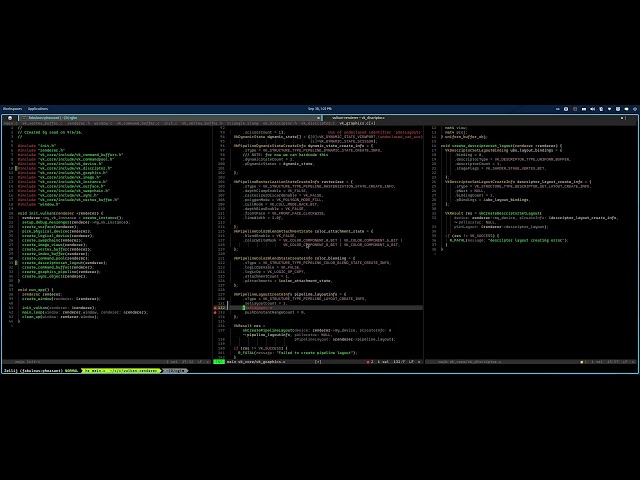Click the 'create_graphics_pipeline(renderer);' line

[x=61, y=272]
